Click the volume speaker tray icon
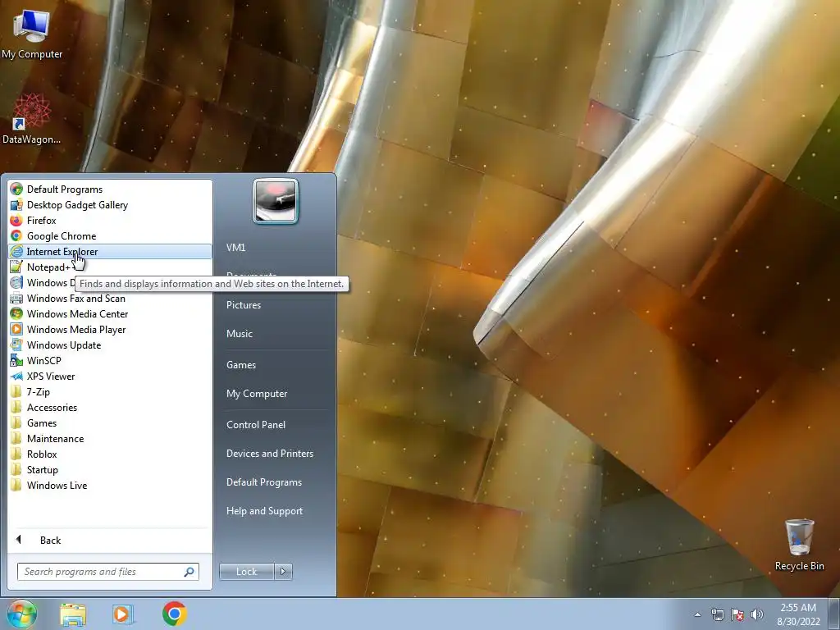 tap(757, 614)
